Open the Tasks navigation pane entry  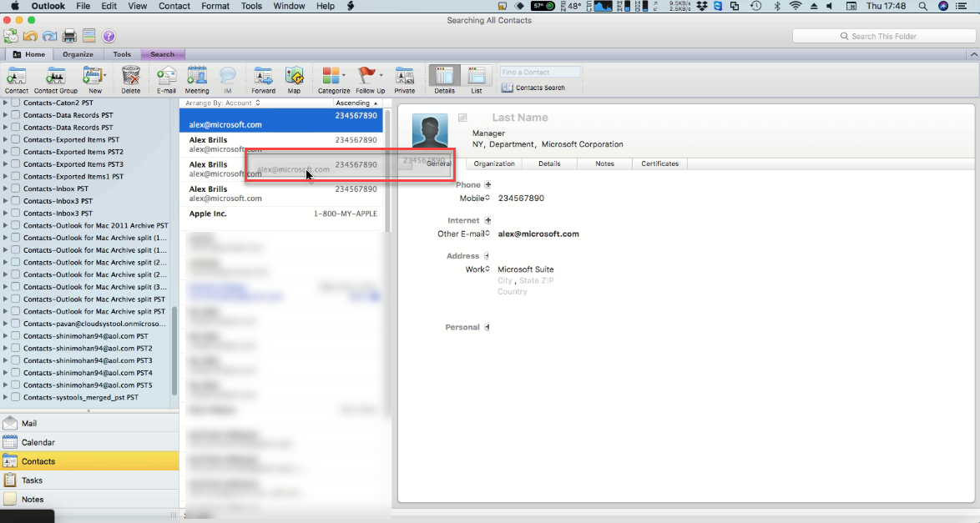point(33,480)
